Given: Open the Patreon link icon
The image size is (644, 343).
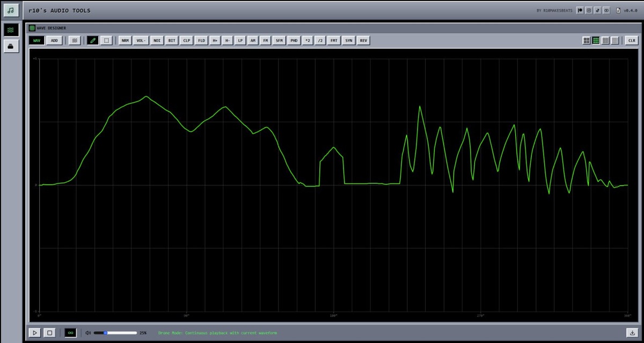Looking at the screenshot, I should coord(580,10).
